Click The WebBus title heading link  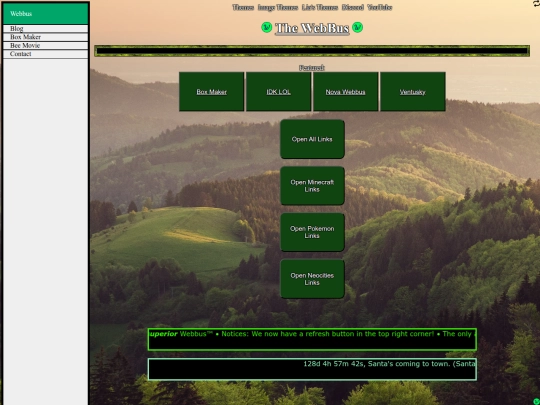coord(312,28)
